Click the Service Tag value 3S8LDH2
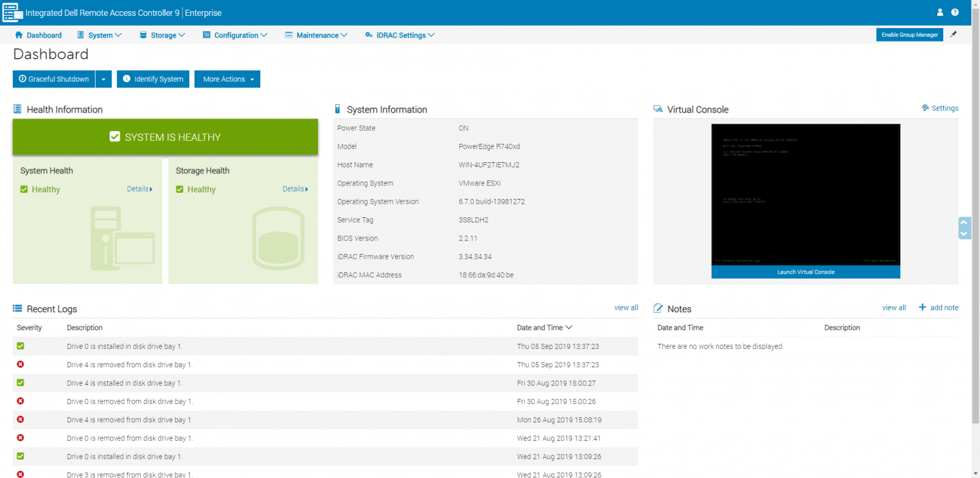Image resolution: width=980 pixels, height=478 pixels. point(473,220)
